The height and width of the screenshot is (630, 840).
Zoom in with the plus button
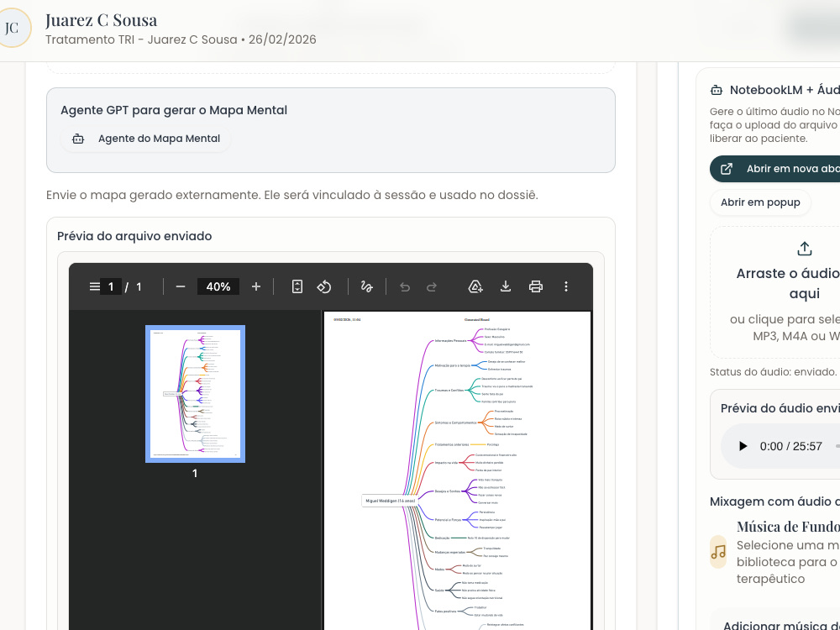tap(256, 286)
